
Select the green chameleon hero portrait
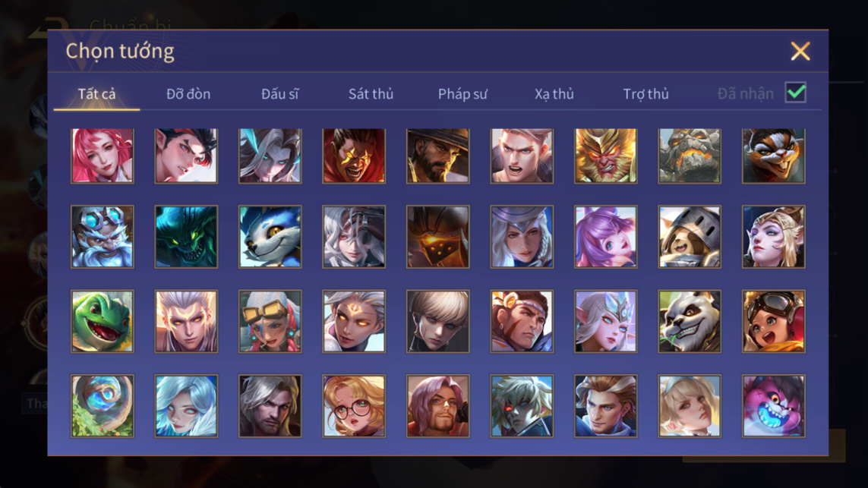[103, 321]
